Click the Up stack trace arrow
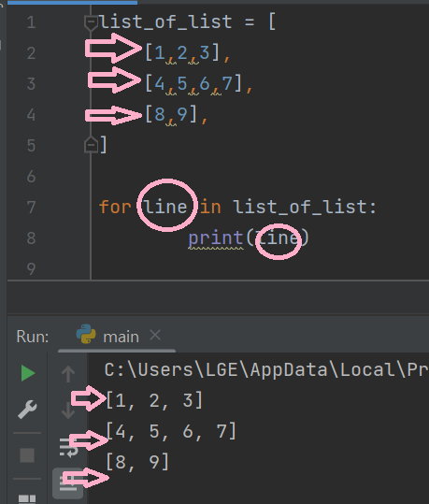Viewport: 429px width, 504px height. (x=68, y=374)
